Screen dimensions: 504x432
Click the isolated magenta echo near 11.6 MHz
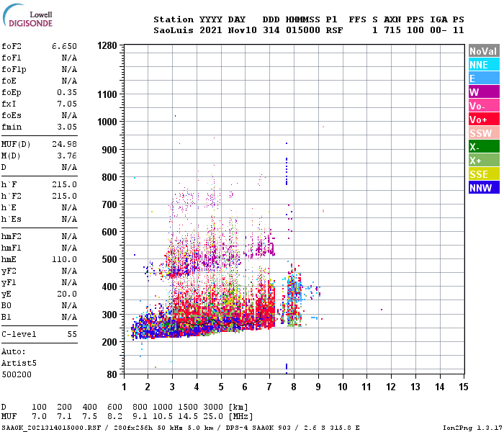(x=382, y=310)
